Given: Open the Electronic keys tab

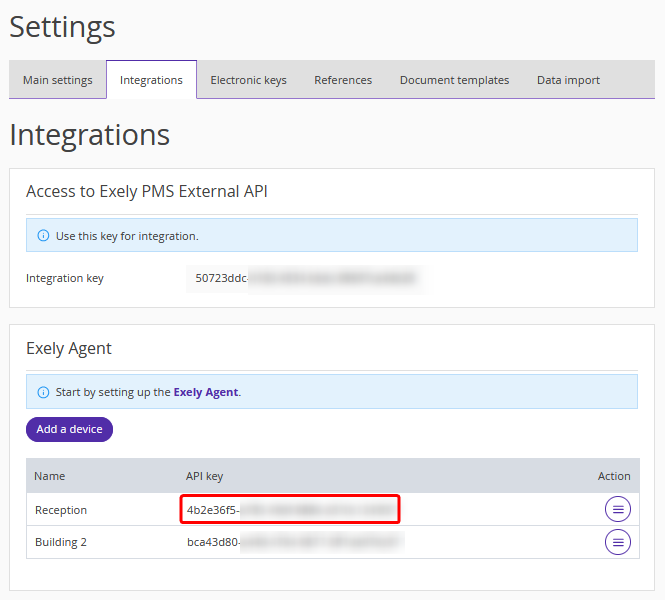Looking at the screenshot, I should (x=248, y=80).
